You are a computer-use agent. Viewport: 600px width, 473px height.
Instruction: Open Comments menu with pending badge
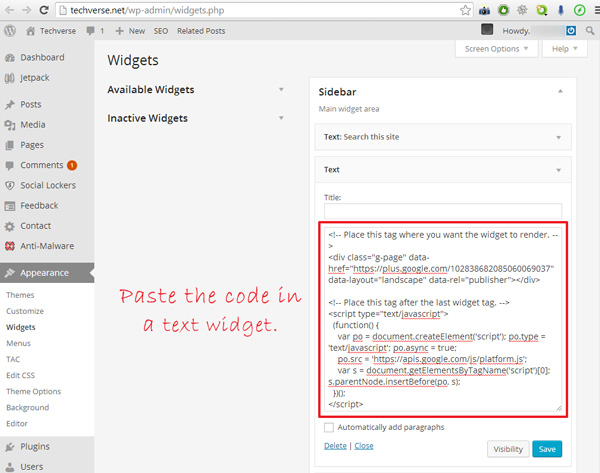point(42,165)
